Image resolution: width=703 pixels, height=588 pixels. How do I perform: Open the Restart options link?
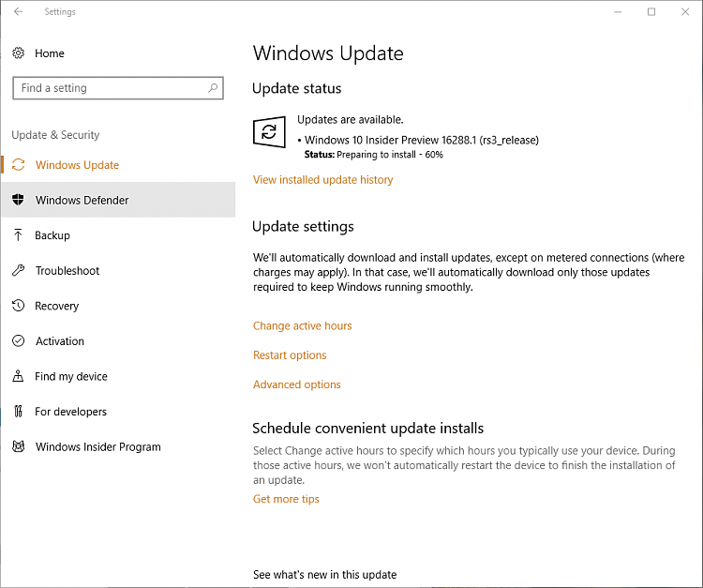pyautogui.click(x=290, y=355)
